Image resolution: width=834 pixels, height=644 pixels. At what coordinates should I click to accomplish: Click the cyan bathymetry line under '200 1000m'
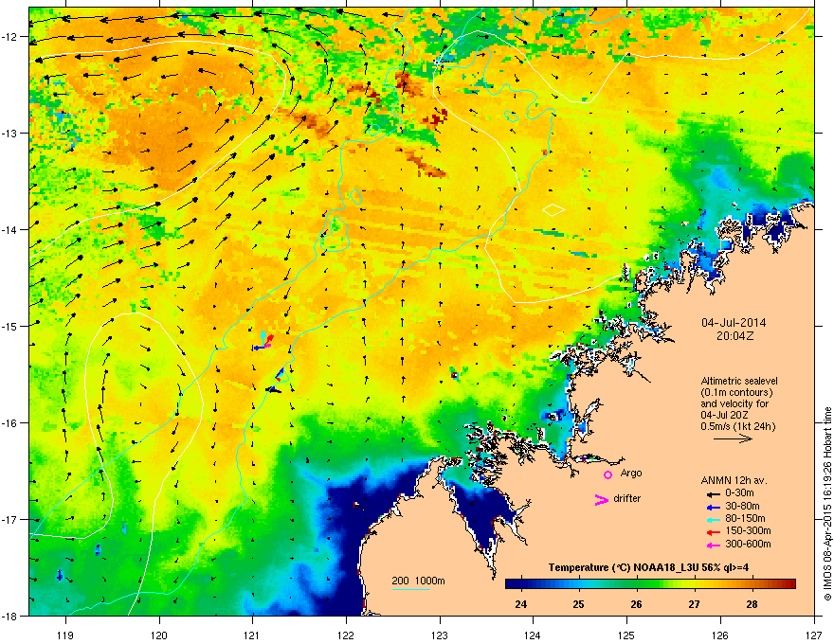tap(411, 589)
